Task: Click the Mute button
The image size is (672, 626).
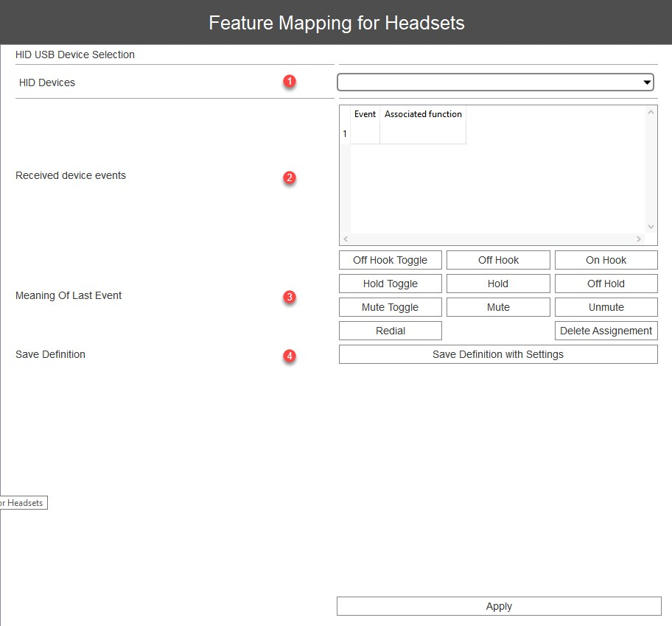Action: click(x=498, y=307)
